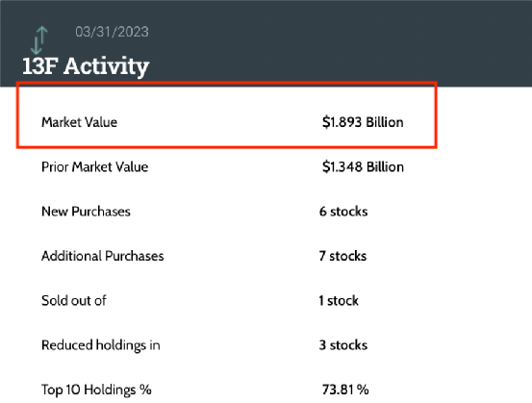Open the 7 stocks link
532x403 pixels.
(x=343, y=256)
